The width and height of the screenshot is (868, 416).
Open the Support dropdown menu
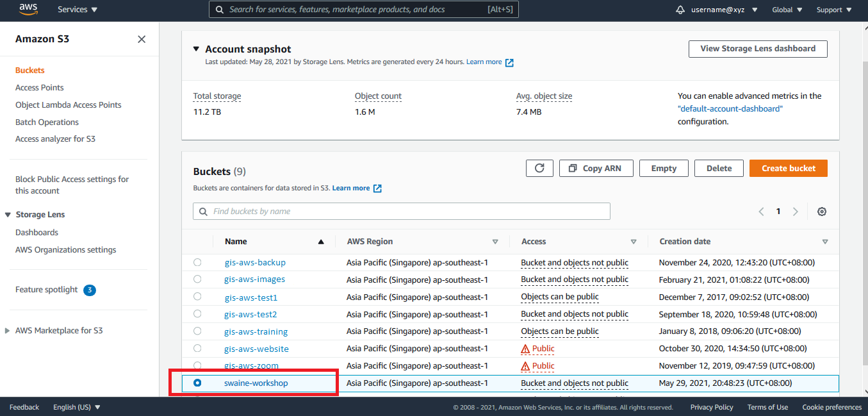point(834,10)
